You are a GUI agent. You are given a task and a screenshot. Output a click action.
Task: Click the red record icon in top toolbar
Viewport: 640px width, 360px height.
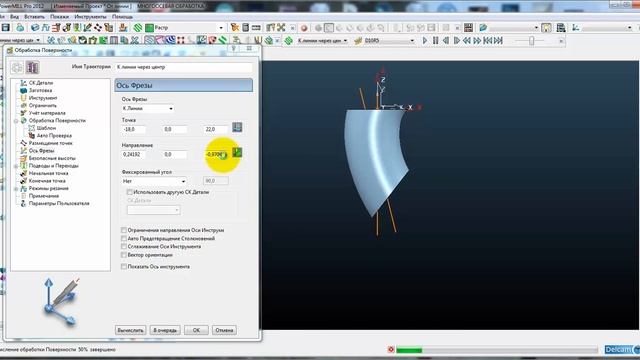click(304, 28)
